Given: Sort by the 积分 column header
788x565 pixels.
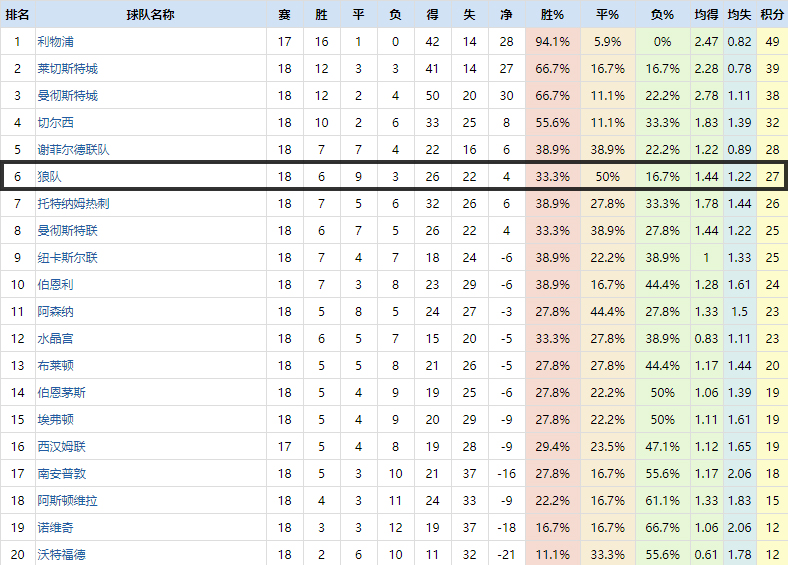Looking at the screenshot, I should pos(771,15).
